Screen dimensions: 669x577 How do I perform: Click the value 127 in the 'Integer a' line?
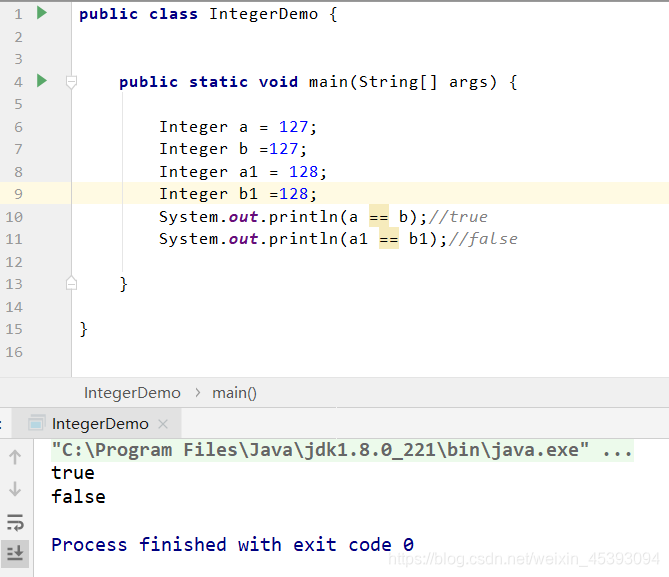(x=294, y=127)
